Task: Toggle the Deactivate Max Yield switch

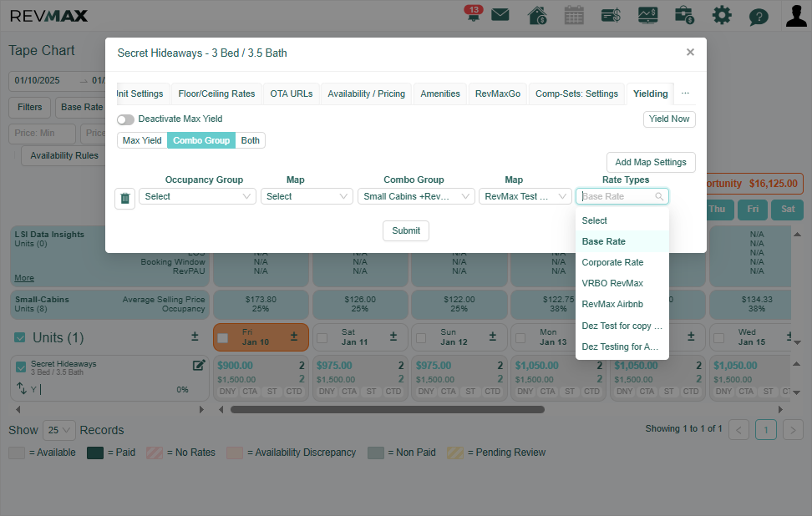Action: coord(125,119)
